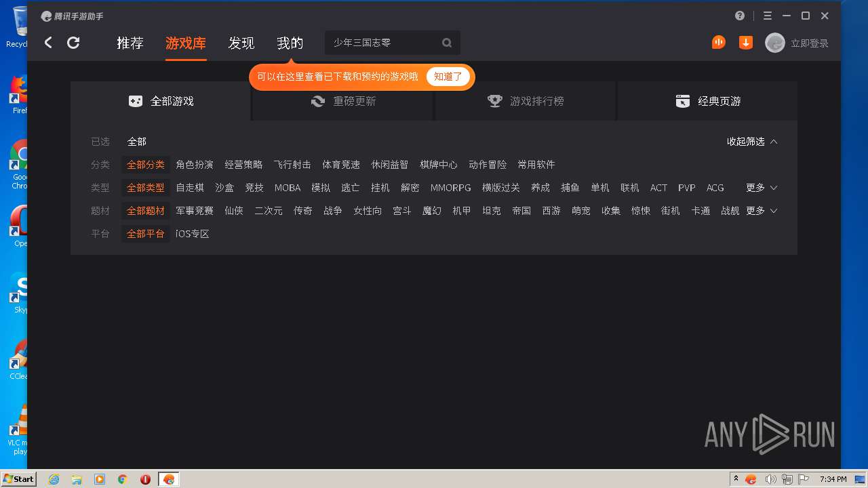Select the 全部游戏 section tab

(161, 101)
